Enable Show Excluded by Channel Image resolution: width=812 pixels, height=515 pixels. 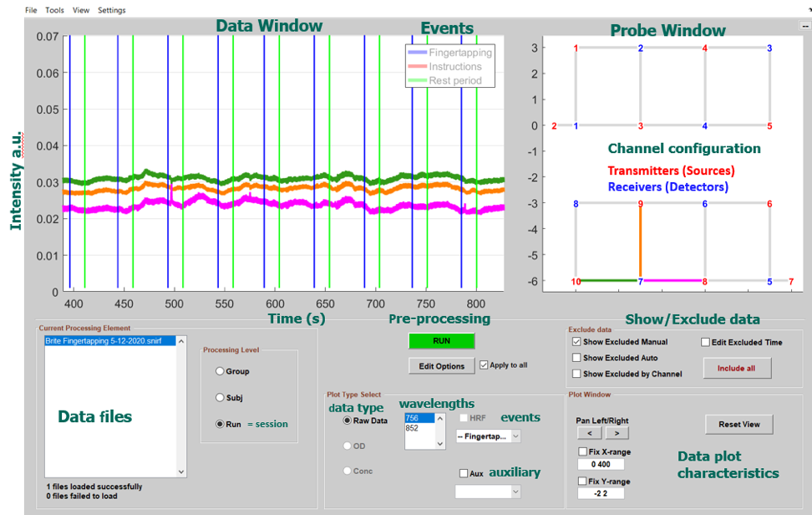click(576, 373)
